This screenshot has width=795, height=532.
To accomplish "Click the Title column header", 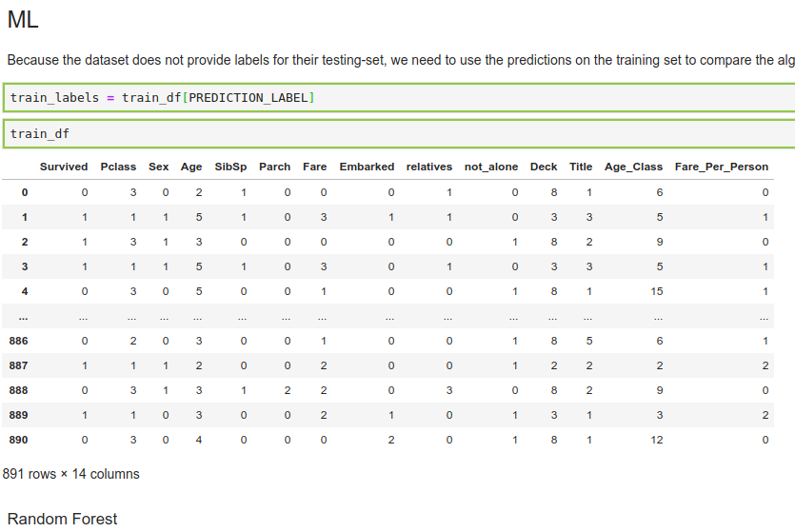I will [581, 167].
